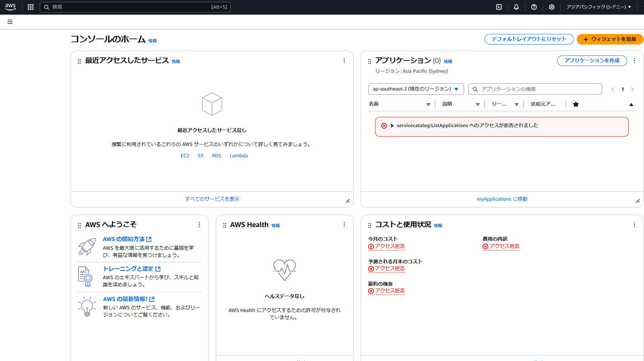Open options menu for AWS Health widget

point(344,225)
